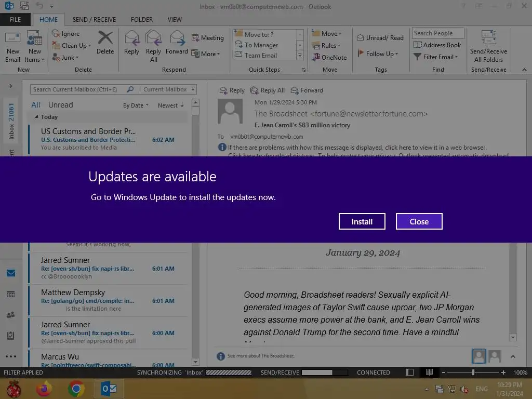Click the ribbon Reply icon

pyautogui.click(x=131, y=43)
